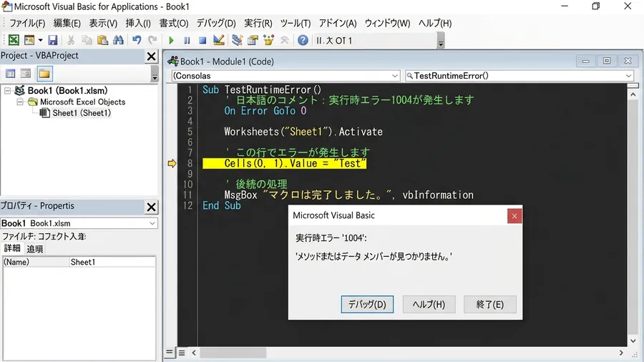
Task: Open the アドイン(A) menu
Action: click(x=338, y=23)
